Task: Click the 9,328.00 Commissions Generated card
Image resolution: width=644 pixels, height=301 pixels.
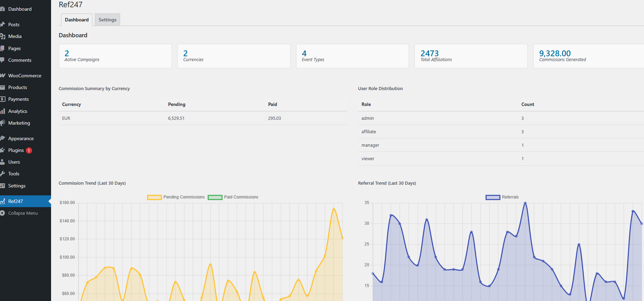Action: (588, 56)
